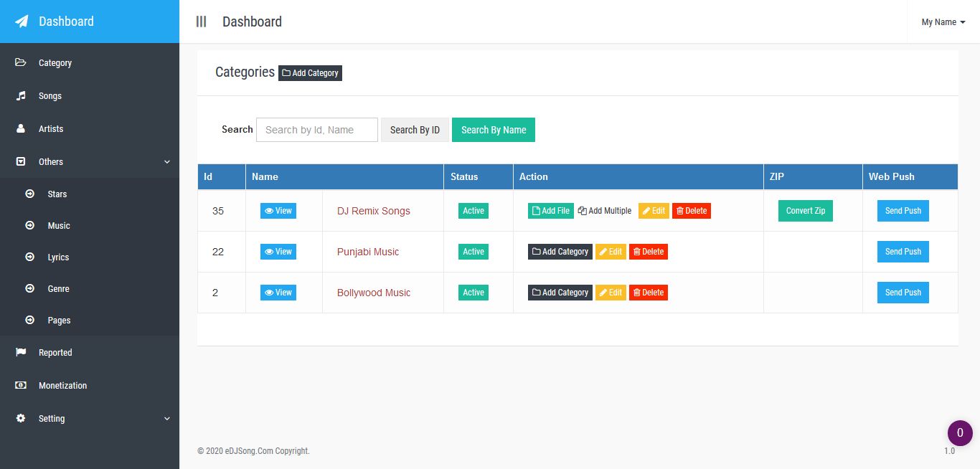Toggle Active status for Punjabi Music

point(473,252)
